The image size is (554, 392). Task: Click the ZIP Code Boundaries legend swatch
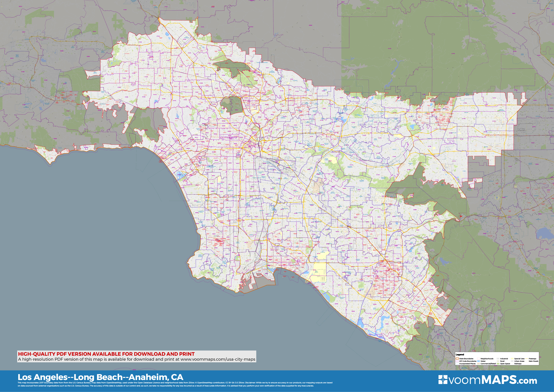tap(457, 361)
